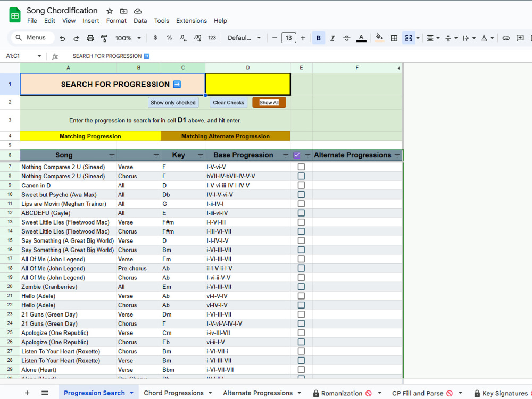Screen dimensions: 532x399
Task: Open the borders tool
Action: (x=394, y=38)
